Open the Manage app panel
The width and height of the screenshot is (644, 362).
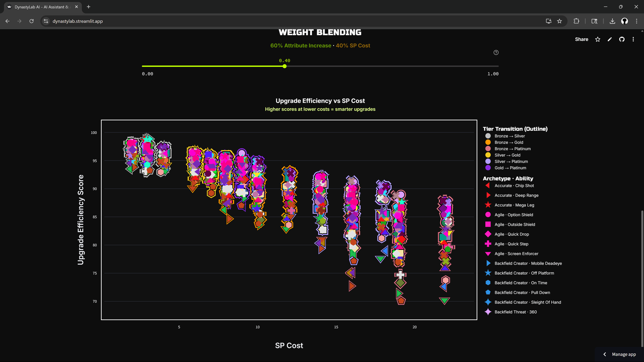(620, 354)
